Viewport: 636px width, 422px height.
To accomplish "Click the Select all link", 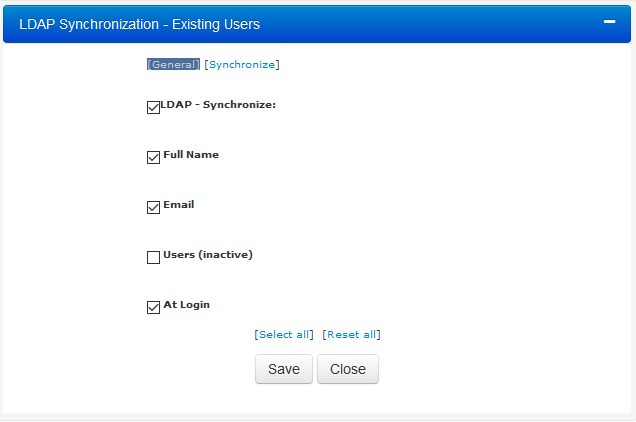I will [x=284, y=335].
